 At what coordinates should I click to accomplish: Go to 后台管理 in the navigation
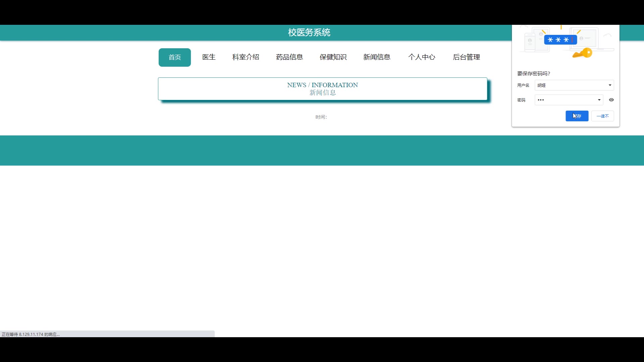[x=466, y=57]
